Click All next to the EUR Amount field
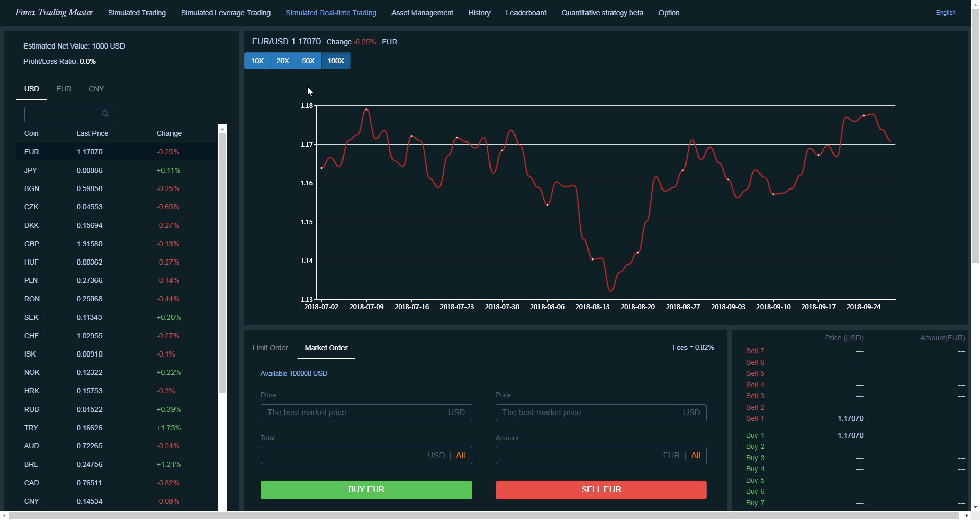This screenshot has width=980, height=520. tap(696, 455)
